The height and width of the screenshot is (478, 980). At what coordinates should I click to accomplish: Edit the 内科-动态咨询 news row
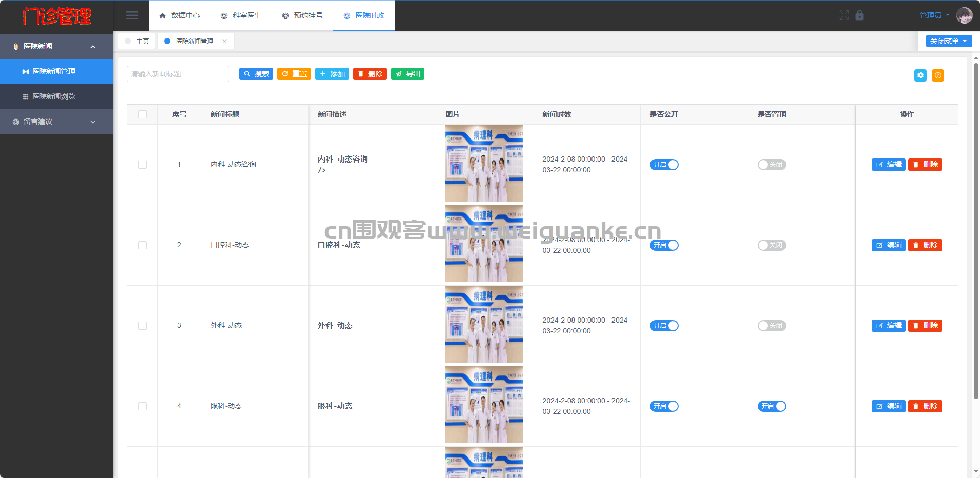point(889,165)
